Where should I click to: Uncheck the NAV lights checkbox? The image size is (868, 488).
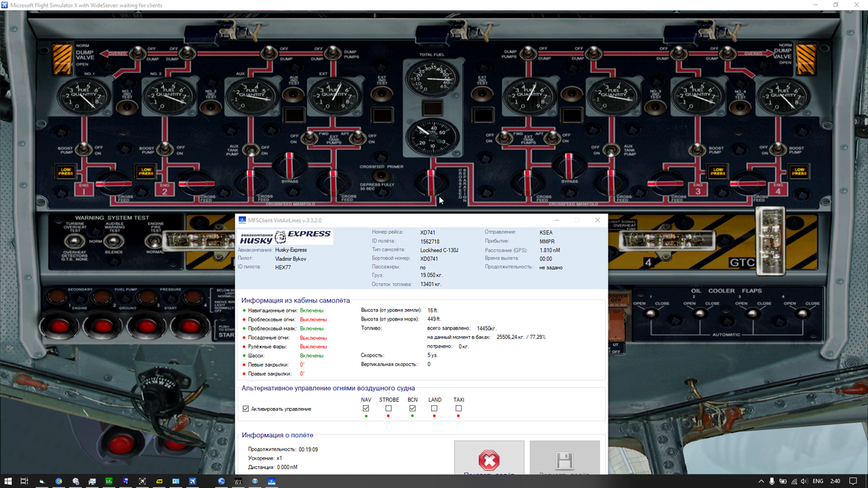(366, 409)
